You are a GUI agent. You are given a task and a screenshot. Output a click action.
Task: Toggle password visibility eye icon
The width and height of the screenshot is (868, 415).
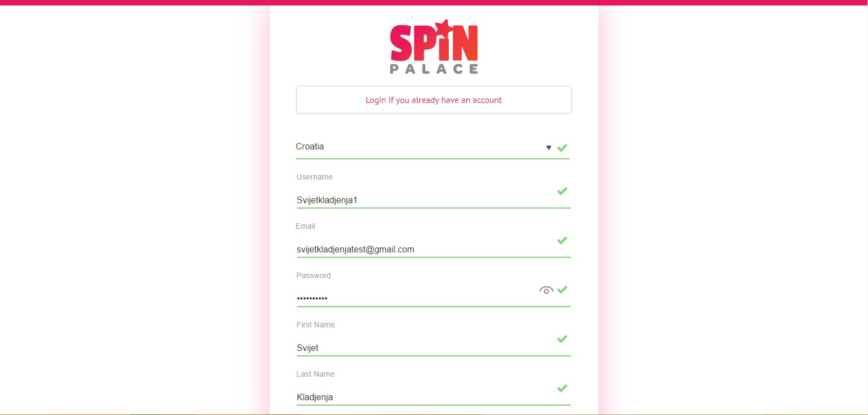pos(546,290)
